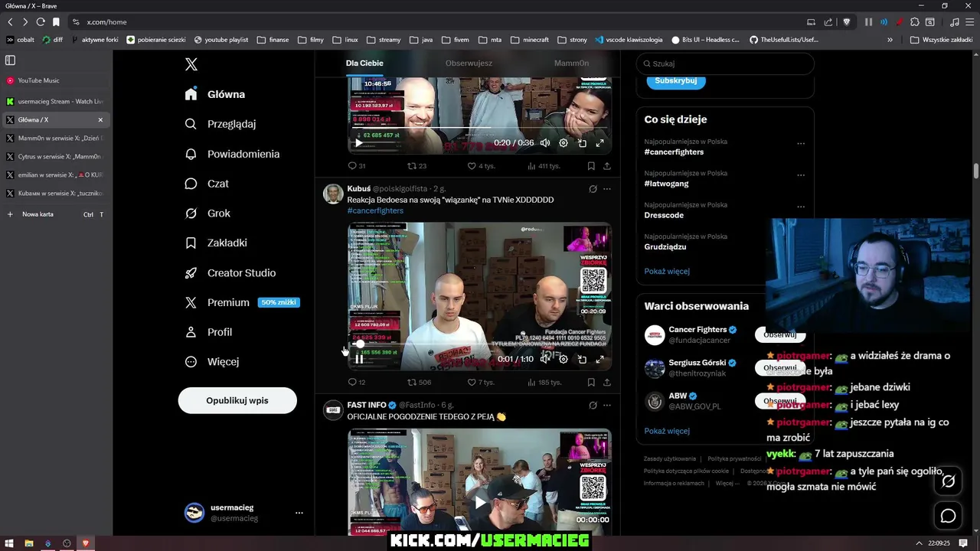Play the FAST INFO video

pyautogui.click(x=480, y=502)
